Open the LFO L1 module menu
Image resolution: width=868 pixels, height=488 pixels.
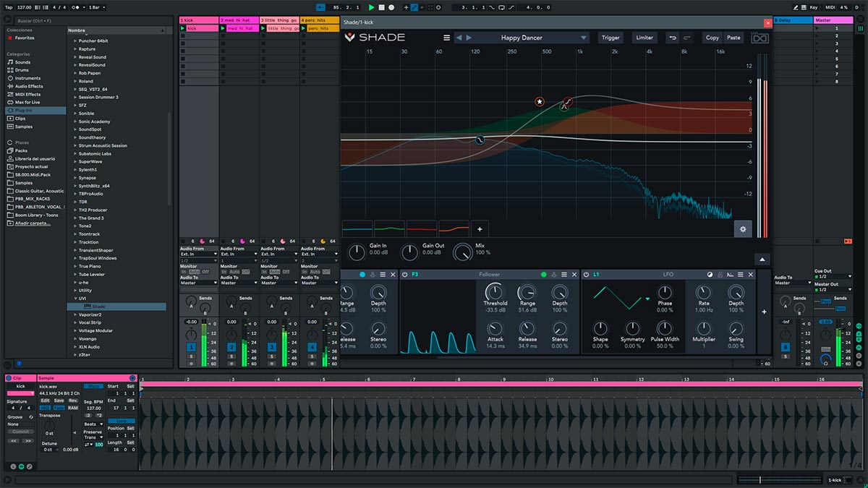point(740,275)
